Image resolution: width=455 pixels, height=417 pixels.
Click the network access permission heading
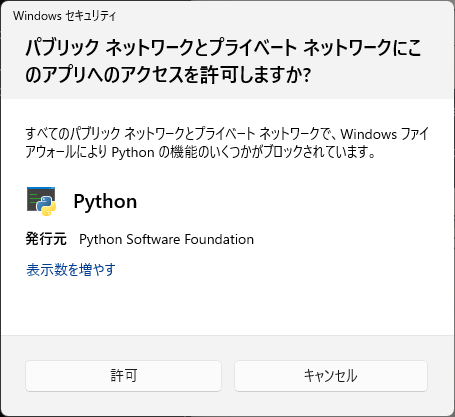(x=223, y=60)
